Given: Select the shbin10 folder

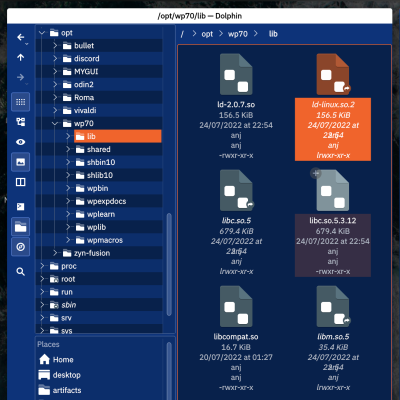Looking at the screenshot, I should 95,162.
